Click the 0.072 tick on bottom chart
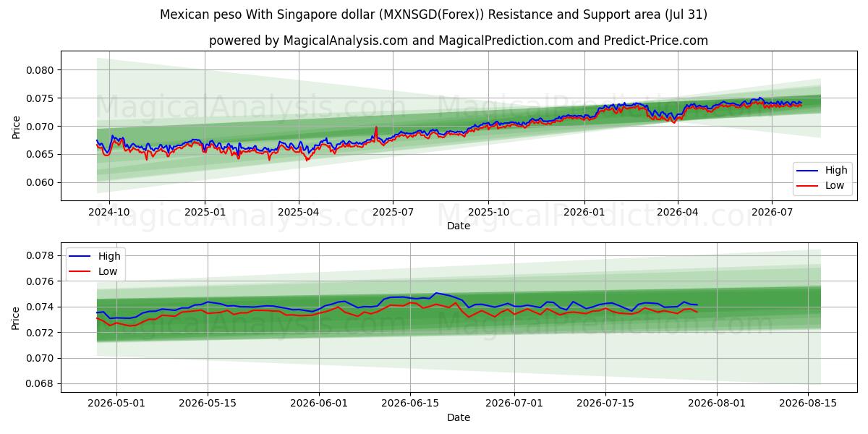The width and height of the screenshot is (868, 434). point(41,333)
